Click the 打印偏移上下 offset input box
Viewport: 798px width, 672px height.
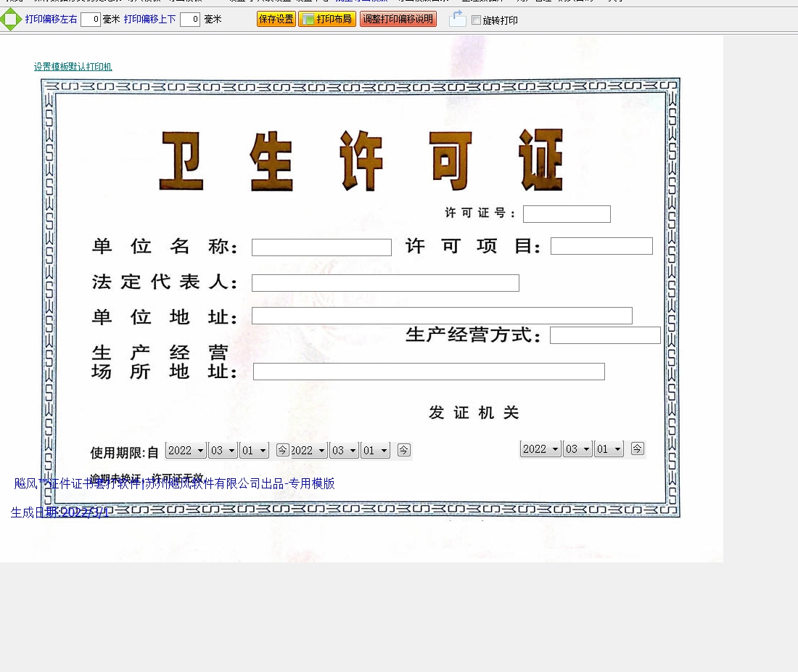190,20
